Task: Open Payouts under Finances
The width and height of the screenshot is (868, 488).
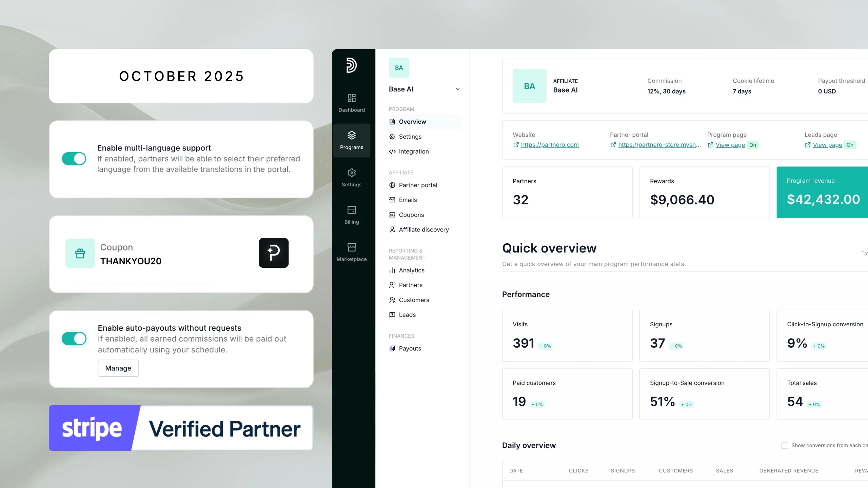Action: click(410, 348)
